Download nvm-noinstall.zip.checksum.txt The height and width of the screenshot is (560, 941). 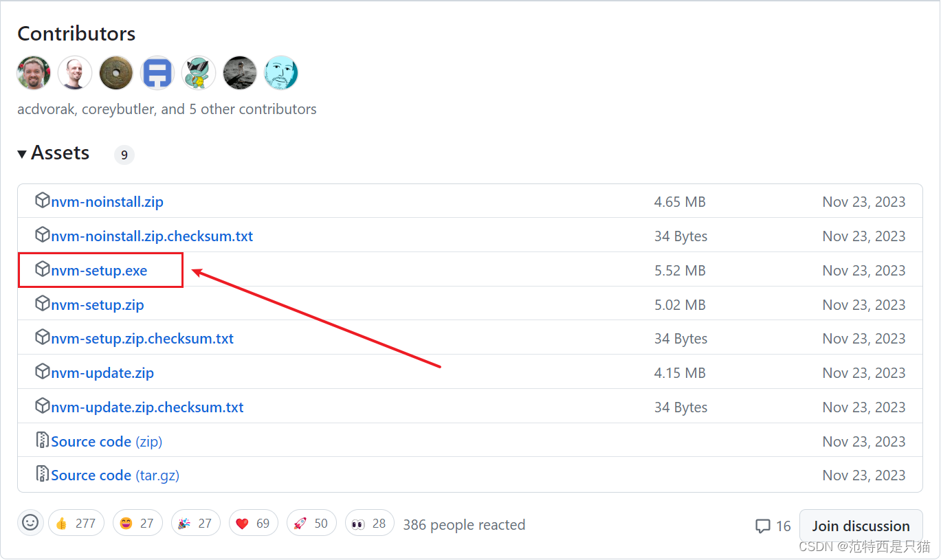pyautogui.click(x=152, y=236)
